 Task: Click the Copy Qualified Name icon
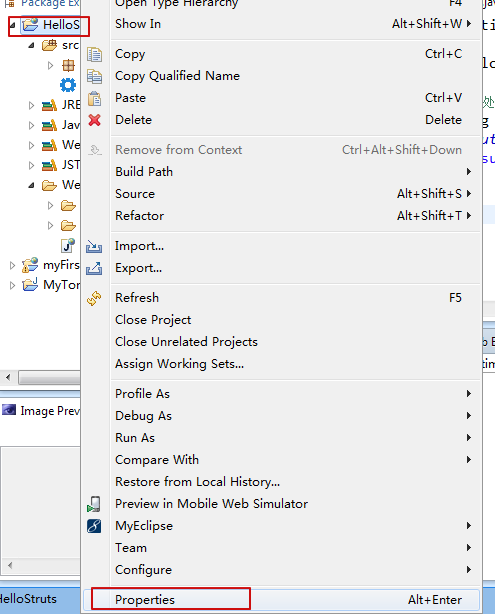pyautogui.click(x=94, y=76)
